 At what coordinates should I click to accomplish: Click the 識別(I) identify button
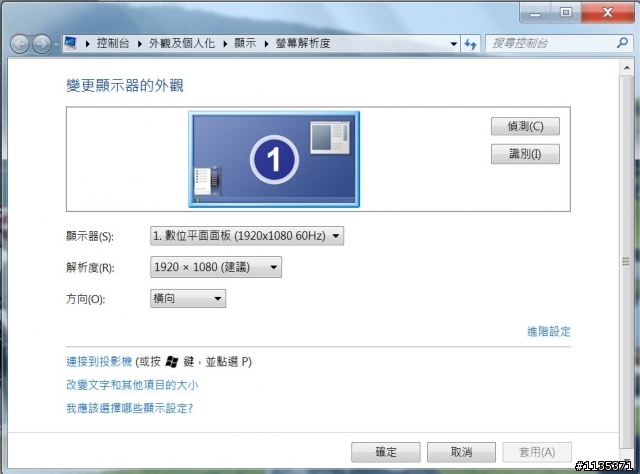[525, 154]
